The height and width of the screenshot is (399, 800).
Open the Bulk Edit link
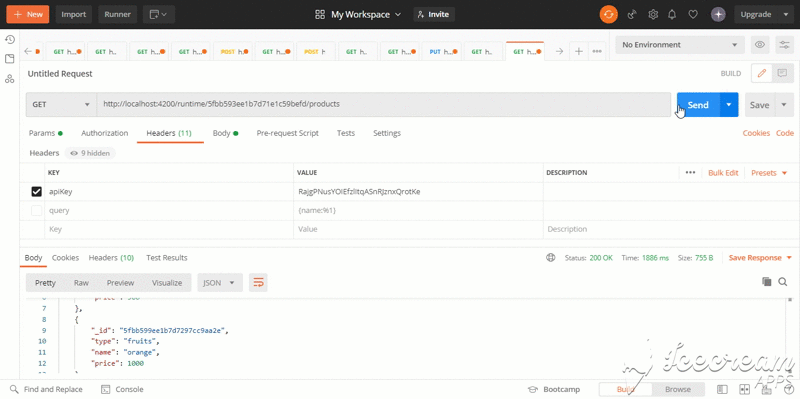click(723, 173)
